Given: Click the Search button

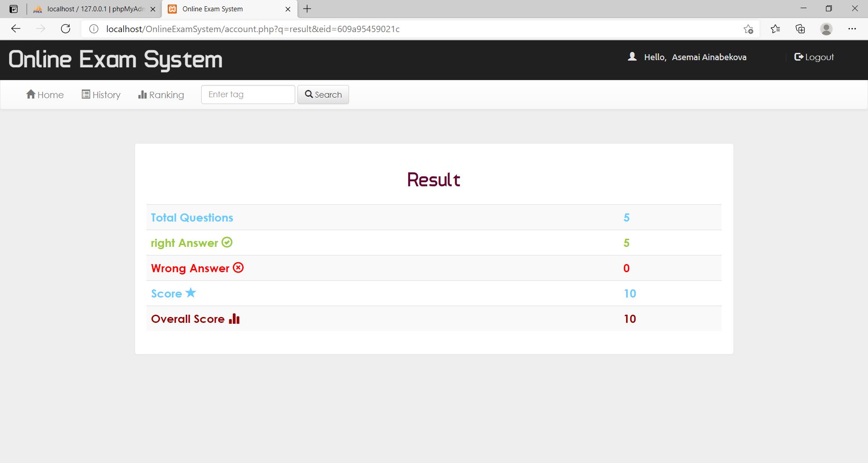Looking at the screenshot, I should click(323, 94).
